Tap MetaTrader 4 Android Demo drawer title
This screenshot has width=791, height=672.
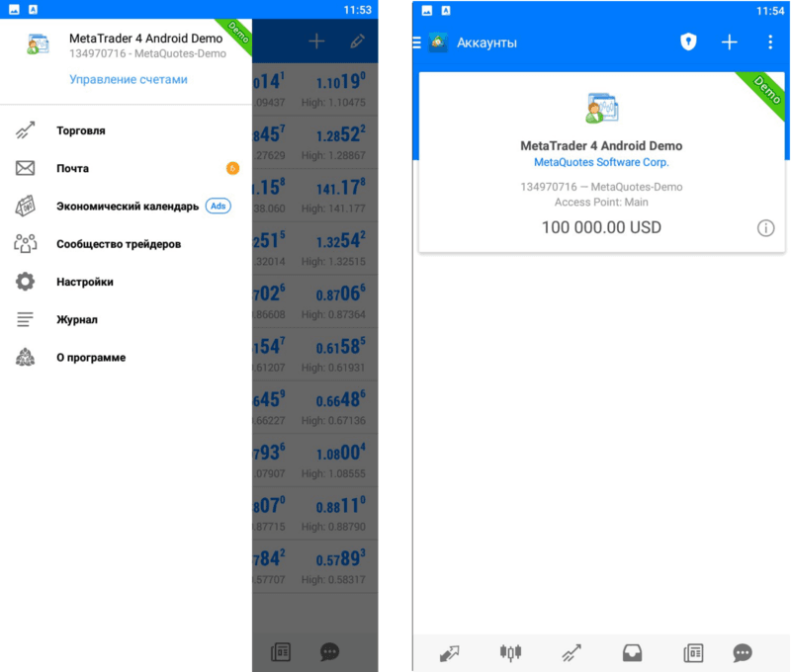(x=145, y=39)
